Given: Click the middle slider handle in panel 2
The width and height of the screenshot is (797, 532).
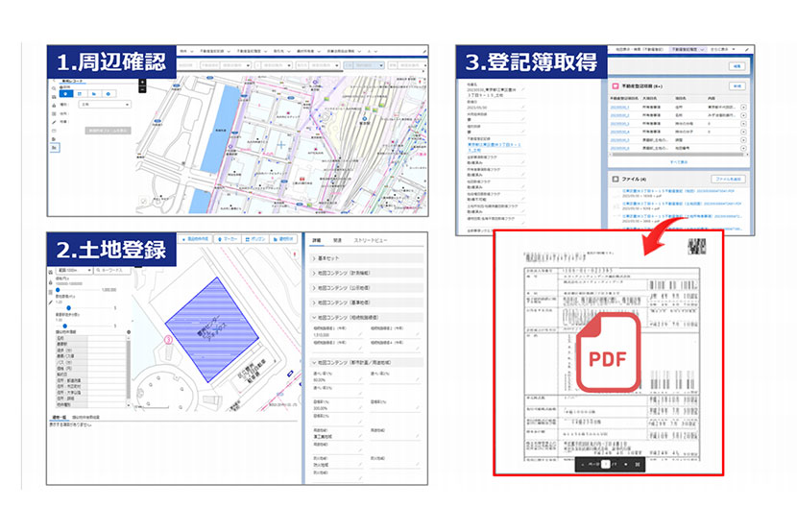Looking at the screenshot, I should [x=68, y=308].
